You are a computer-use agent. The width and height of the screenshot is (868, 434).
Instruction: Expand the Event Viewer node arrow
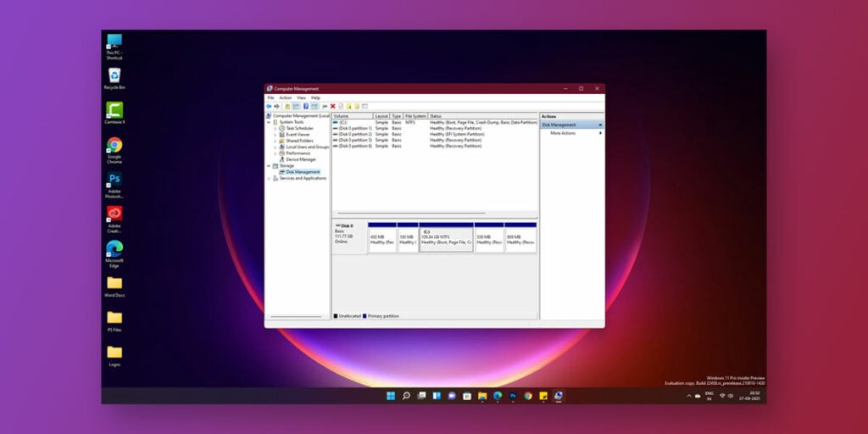275,135
